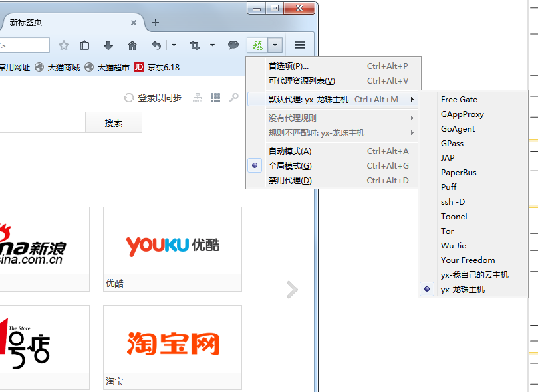Open downloads via the down arrow icon
This screenshot has height=392, width=538.
pyautogui.click(x=108, y=45)
